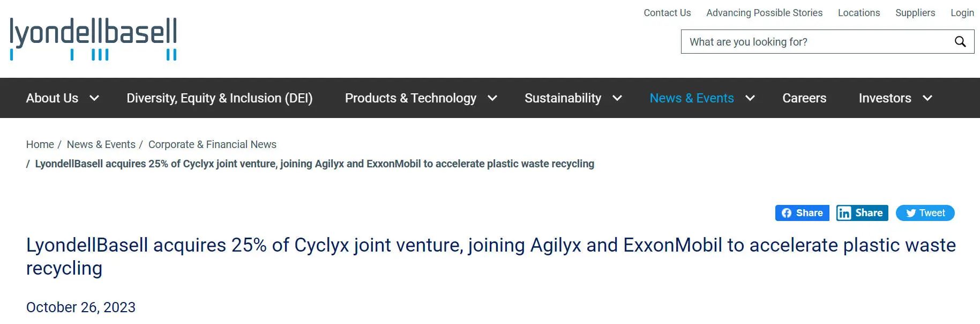Focus the 'What are you looking for?' search field

817,42
